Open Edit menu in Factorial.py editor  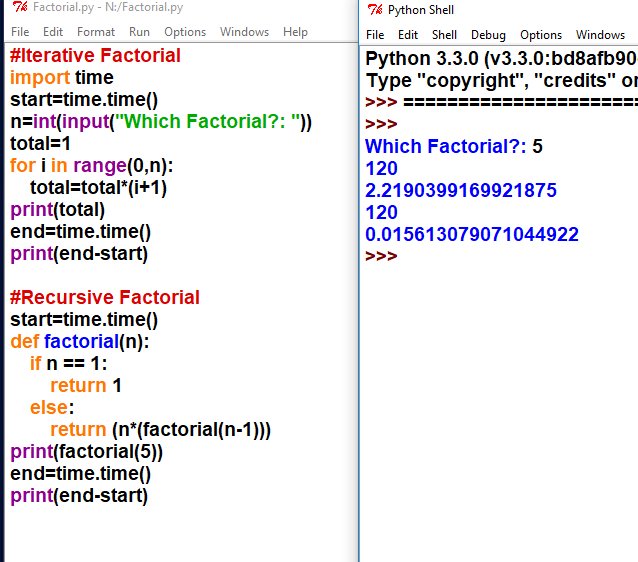(53, 32)
